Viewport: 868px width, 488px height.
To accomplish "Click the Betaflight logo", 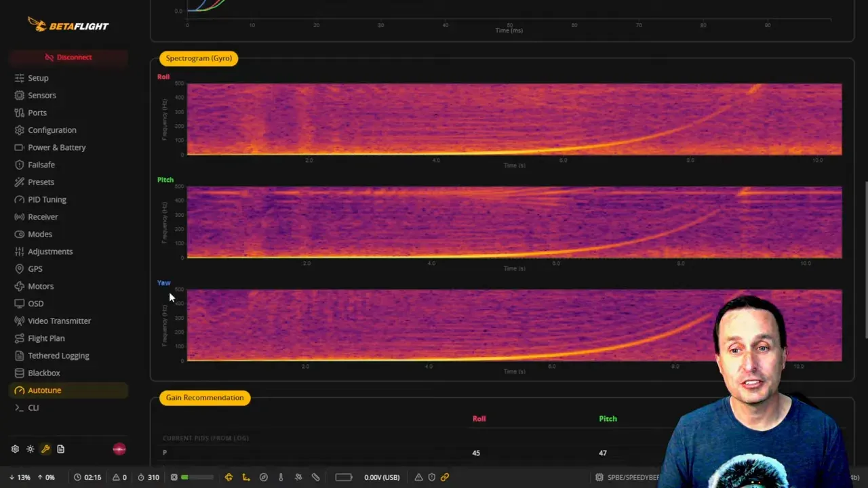I will 68,25.
